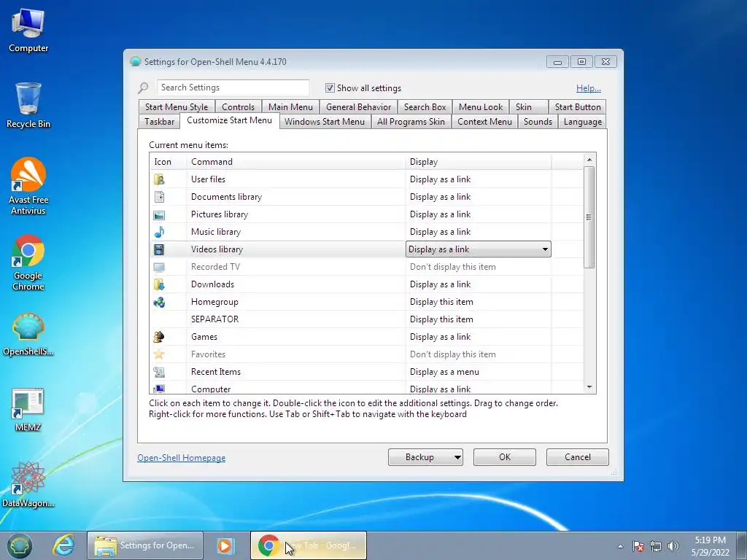747x560 pixels.
Task: Click menu items list scroll up arrow
Action: (x=589, y=160)
